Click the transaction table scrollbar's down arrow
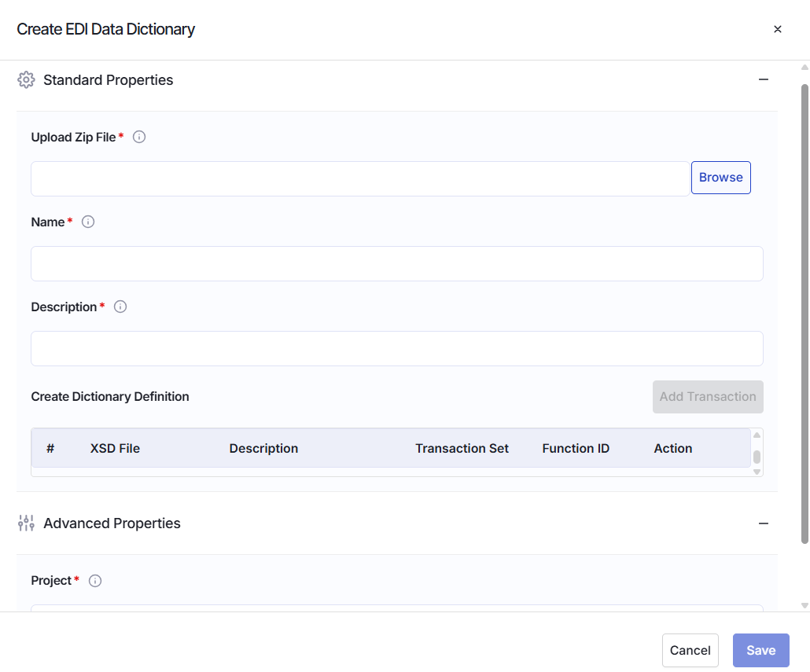 pos(757,472)
